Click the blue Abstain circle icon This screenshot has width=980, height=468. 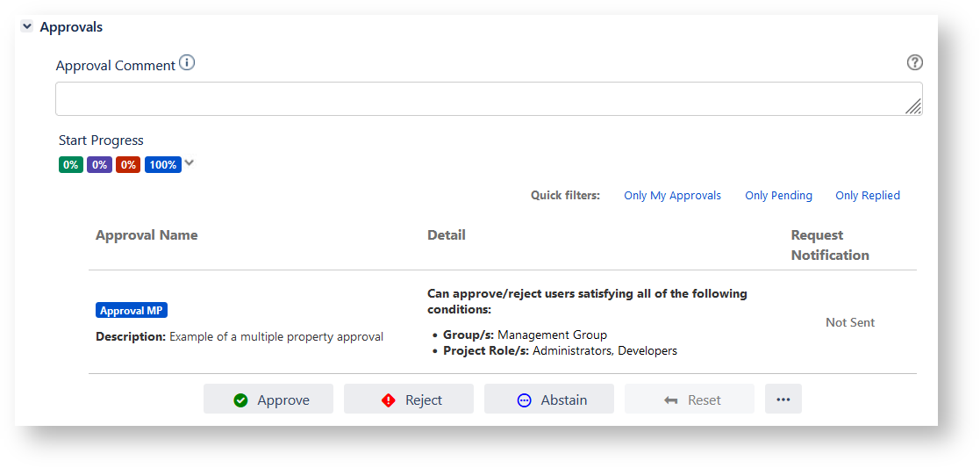click(525, 400)
